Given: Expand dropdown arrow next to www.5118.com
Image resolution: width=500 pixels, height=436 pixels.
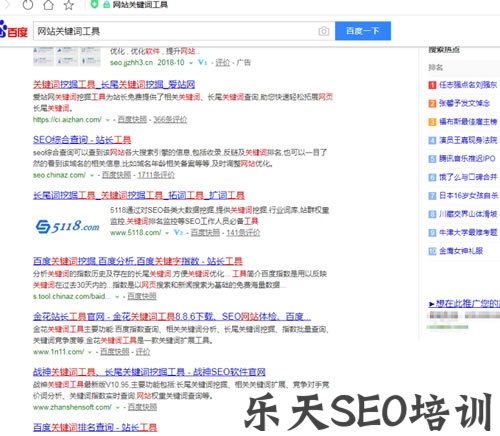Looking at the screenshot, I should tap(167, 233).
